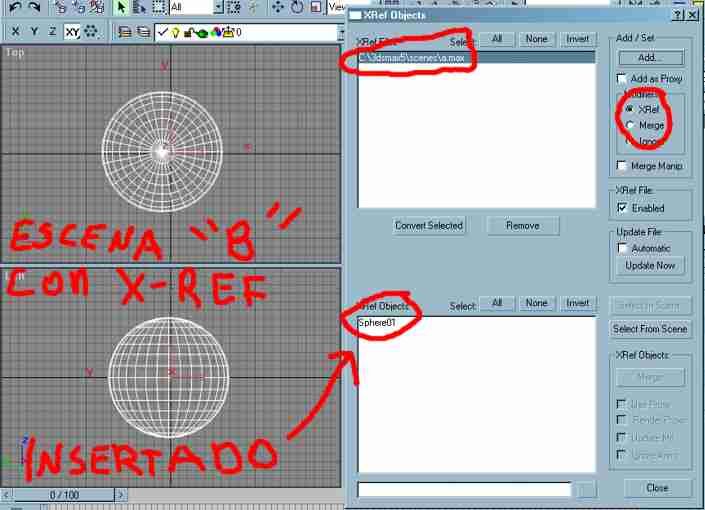Screen dimensions: 705x510
Task: Click the sphere in the Top viewport
Action: [x=162, y=152]
